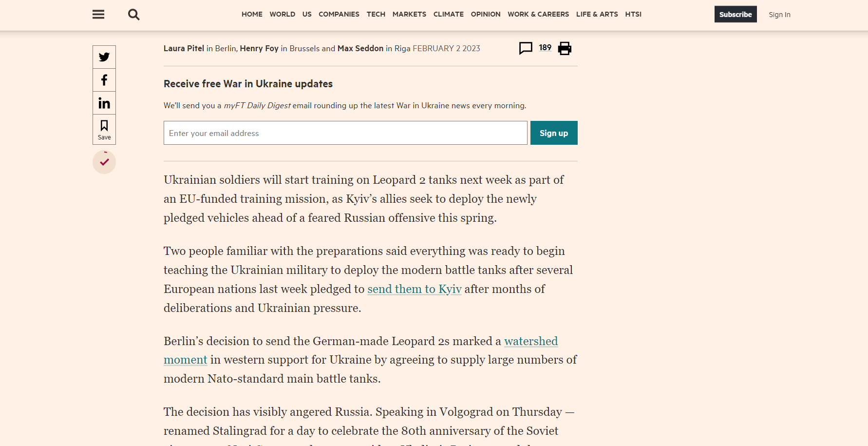Share article on Twitter

[104, 57]
